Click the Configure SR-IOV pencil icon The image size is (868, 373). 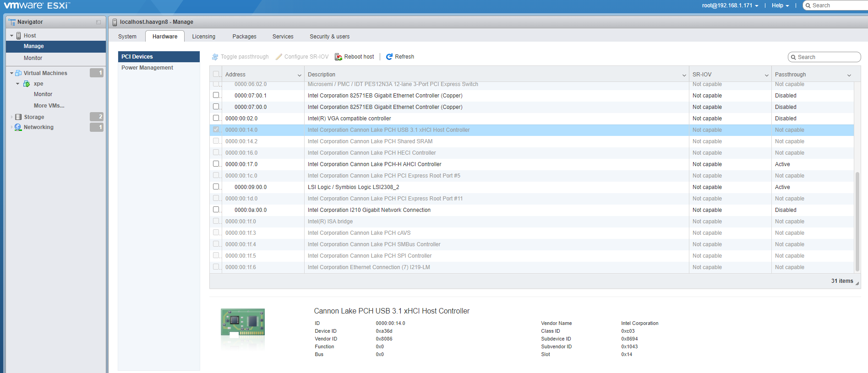(278, 57)
